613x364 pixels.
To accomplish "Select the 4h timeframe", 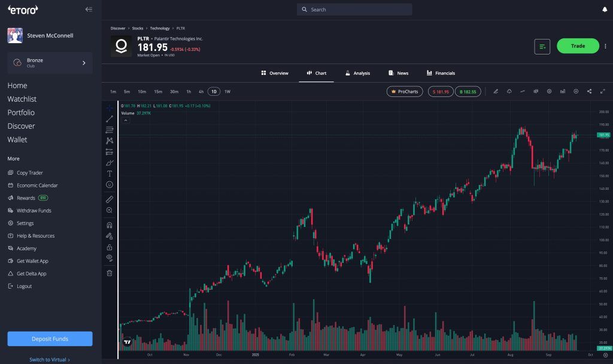I will [x=201, y=92].
